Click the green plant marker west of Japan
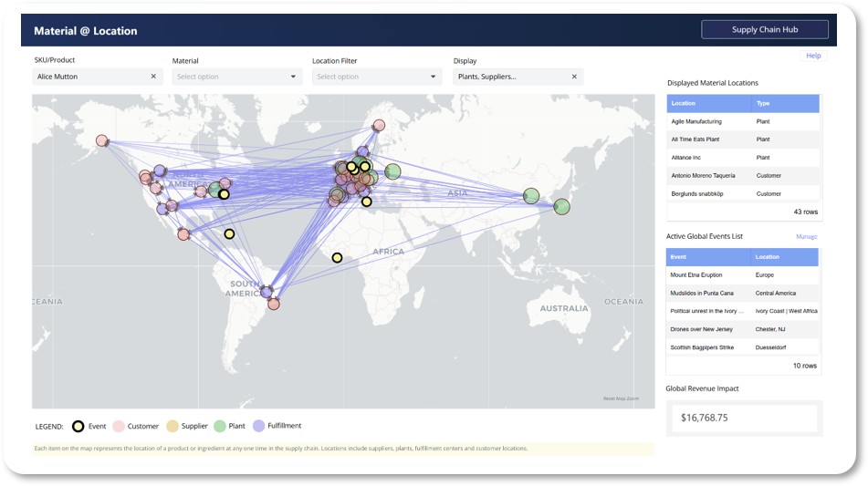Image resolution: width=868 pixels, height=486 pixels. point(531,196)
